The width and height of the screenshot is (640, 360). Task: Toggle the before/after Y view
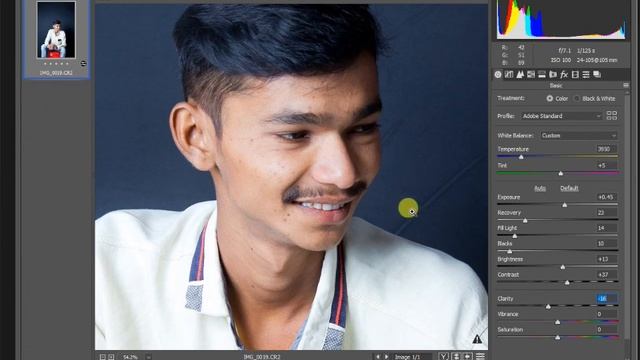(444, 356)
